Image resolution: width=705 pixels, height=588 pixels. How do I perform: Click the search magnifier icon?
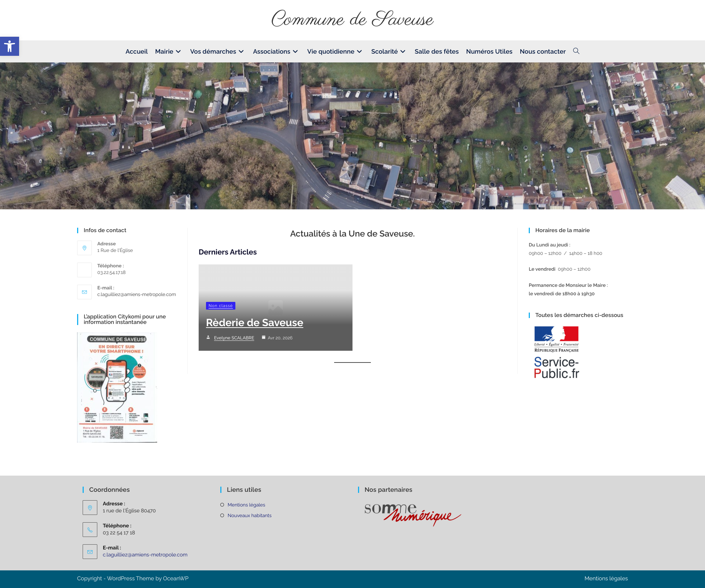(x=576, y=51)
